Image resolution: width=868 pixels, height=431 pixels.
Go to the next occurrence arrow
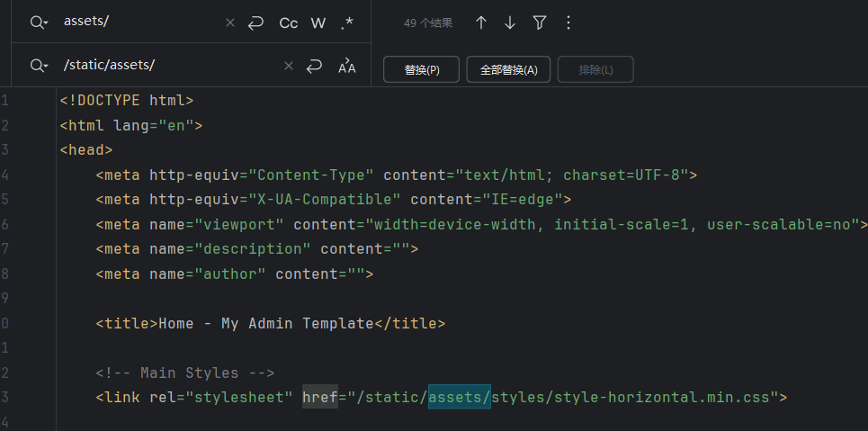coord(510,22)
